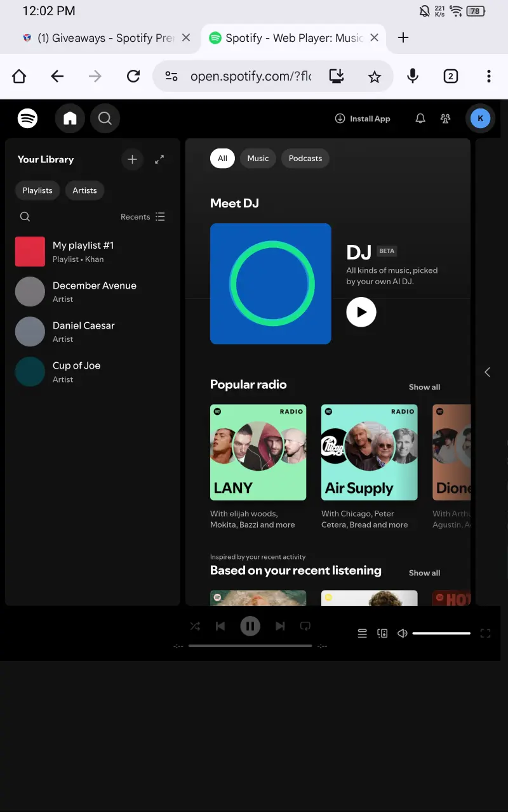This screenshot has height=812, width=508.
Task: Select the All filter tab
Action: [222, 159]
